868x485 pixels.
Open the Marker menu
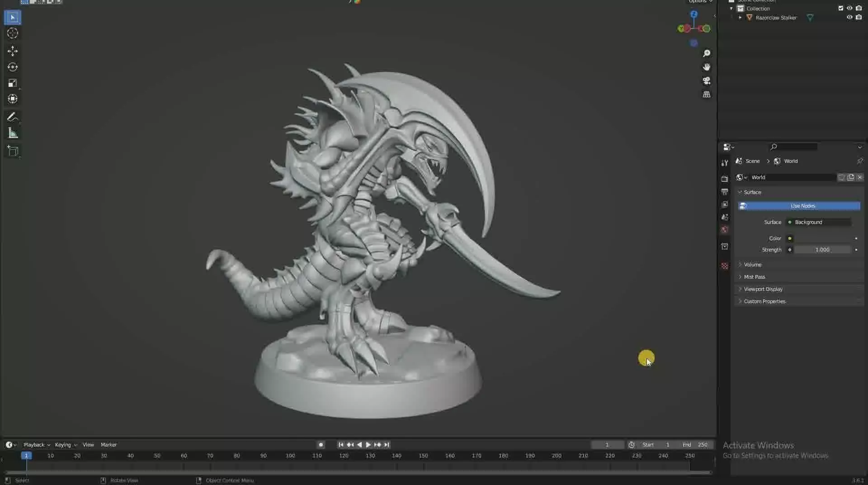tap(108, 445)
